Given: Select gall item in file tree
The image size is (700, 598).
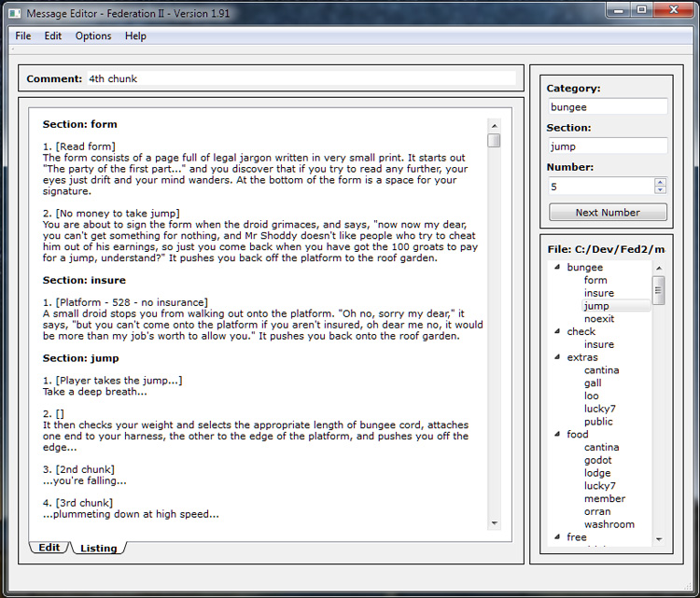Looking at the screenshot, I should point(593,382).
